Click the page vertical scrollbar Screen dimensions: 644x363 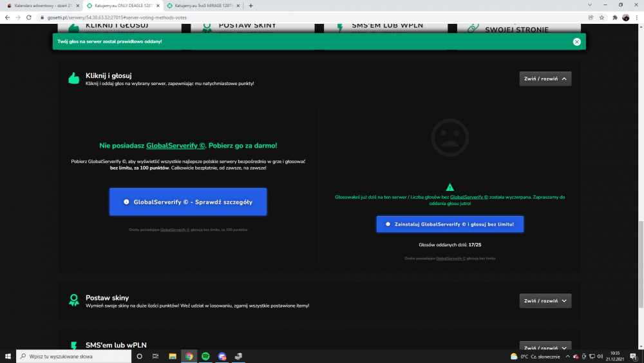[x=641, y=263]
